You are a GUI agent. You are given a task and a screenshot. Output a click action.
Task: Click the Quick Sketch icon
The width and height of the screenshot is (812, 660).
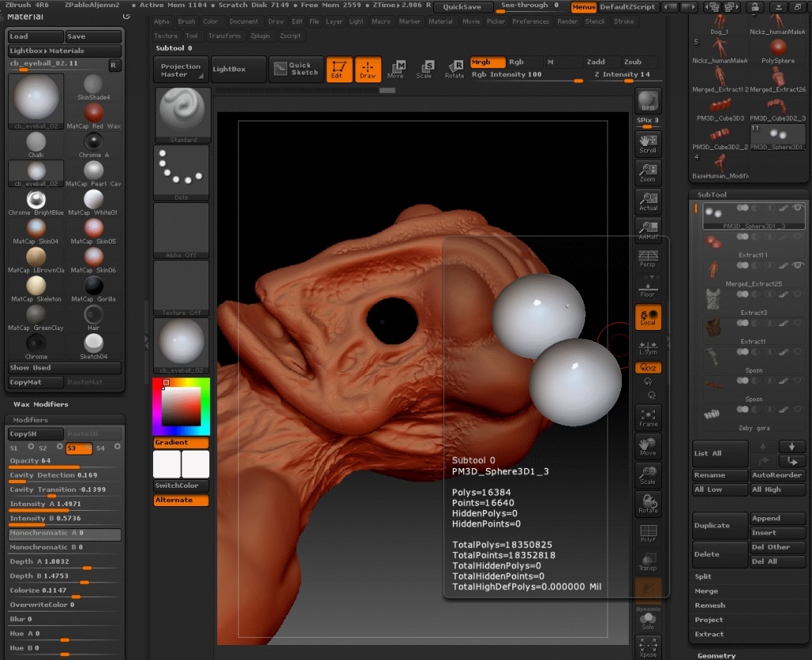click(296, 69)
